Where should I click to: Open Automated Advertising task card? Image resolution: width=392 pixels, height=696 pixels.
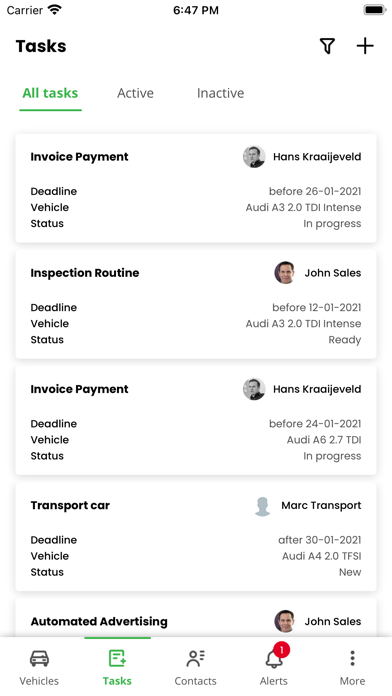[x=196, y=618]
